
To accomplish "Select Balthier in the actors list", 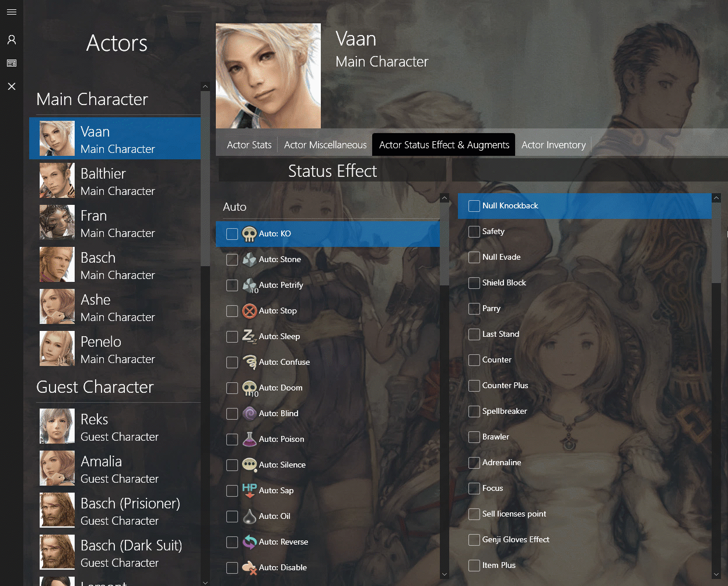I will 115,181.
